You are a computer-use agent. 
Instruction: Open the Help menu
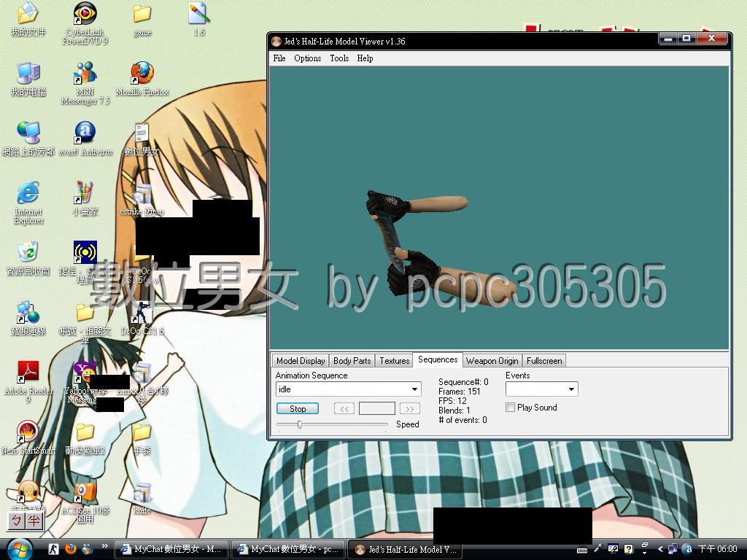pos(365,58)
